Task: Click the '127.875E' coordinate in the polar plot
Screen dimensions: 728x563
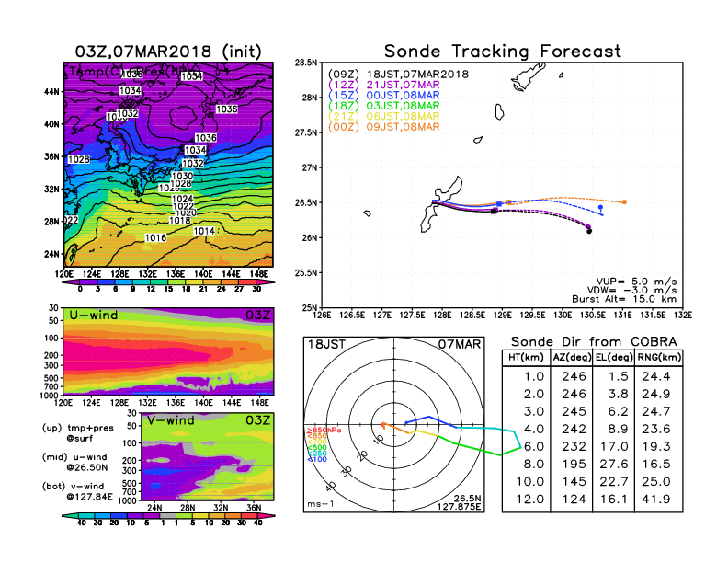Action: coord(459,506)
